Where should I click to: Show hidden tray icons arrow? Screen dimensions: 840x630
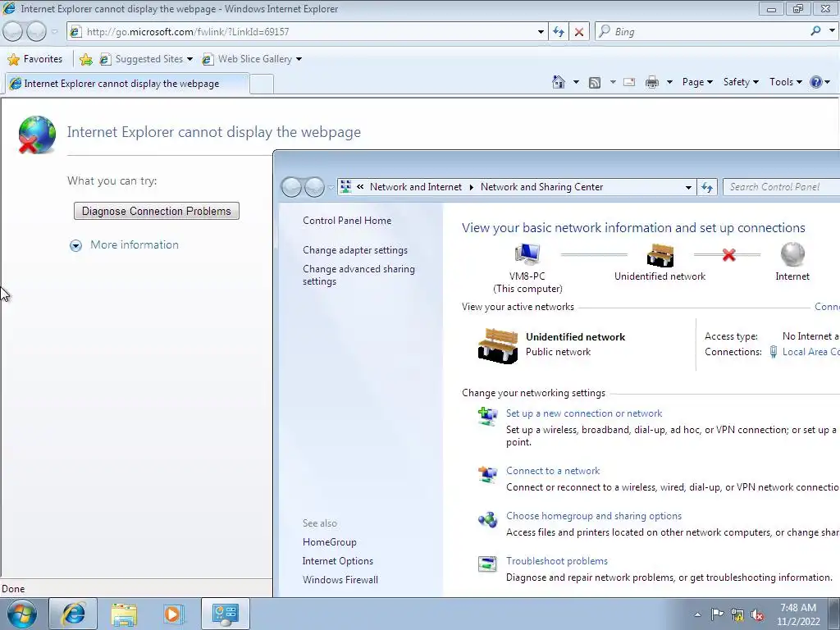click(697, 614)
